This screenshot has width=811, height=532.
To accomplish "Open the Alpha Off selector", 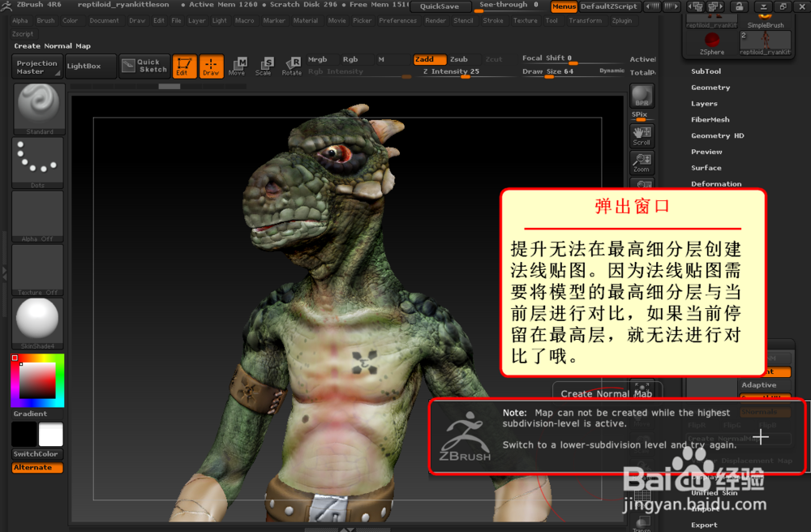I will click(38, 216).
